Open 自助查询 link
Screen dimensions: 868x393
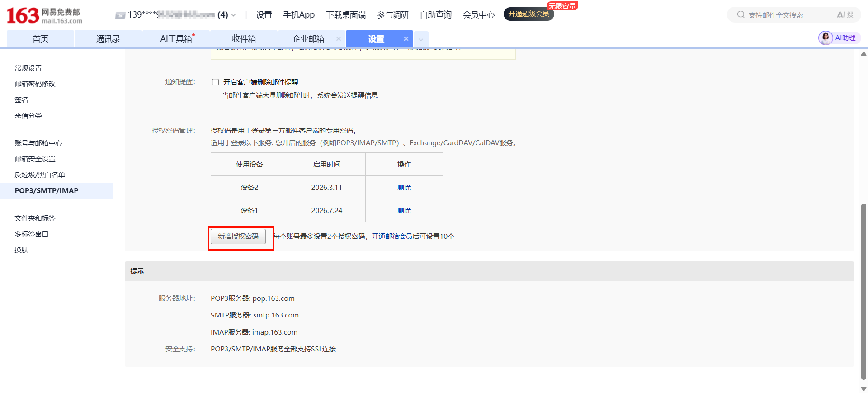point(436,15)
